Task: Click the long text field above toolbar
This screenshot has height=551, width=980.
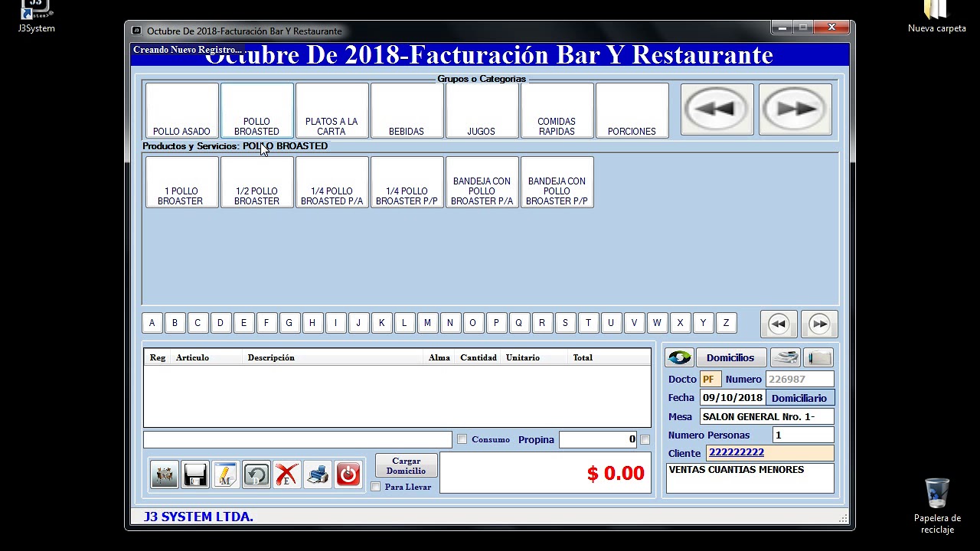Action: 298,439
